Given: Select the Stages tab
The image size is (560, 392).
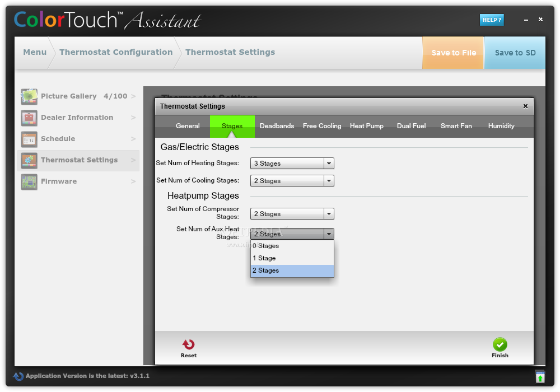Looking at the screenshot, I should click(x=232, y=126).
